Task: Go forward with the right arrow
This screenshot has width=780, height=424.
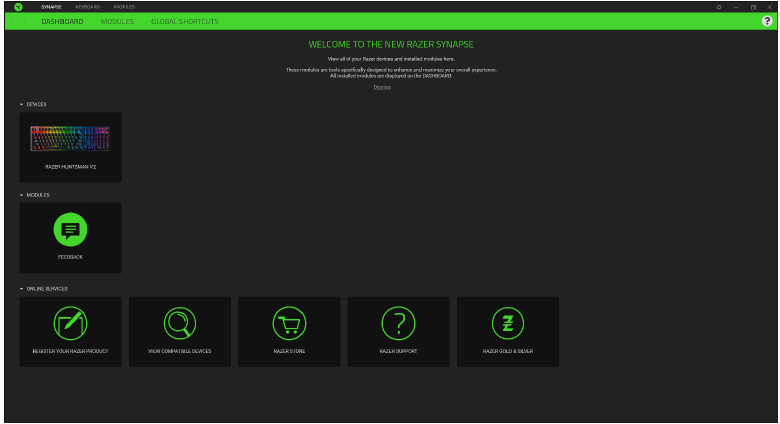Action: coord(24,21)
